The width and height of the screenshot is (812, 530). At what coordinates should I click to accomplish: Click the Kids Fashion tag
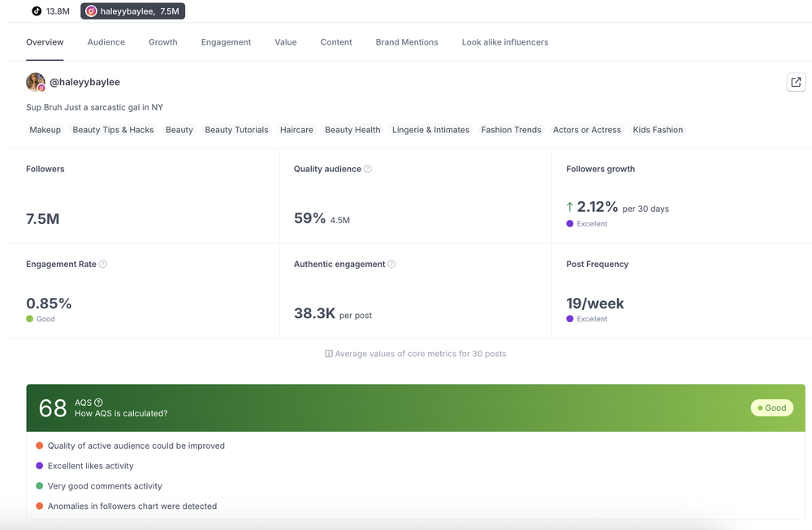pos(658,130)
